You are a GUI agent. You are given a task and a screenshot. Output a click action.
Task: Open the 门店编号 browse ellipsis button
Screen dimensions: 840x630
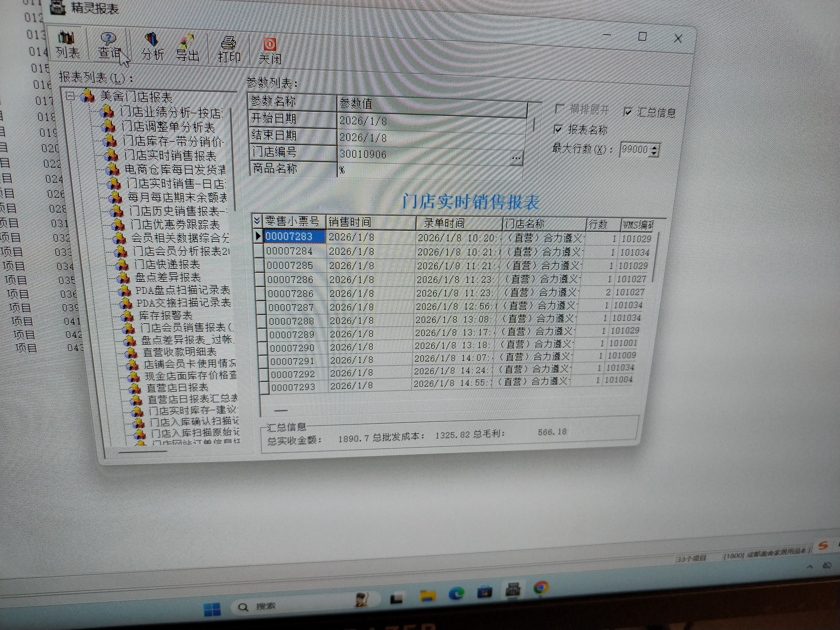(x=516, y=157)
